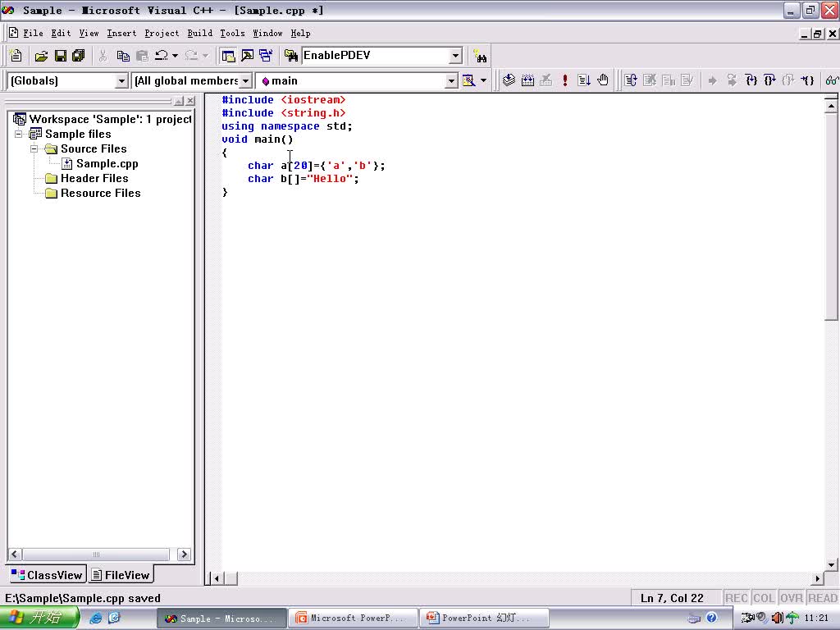Open the Find combo box dropdown arrow
The height and width of the screenshot is (630, 840).
455,56
